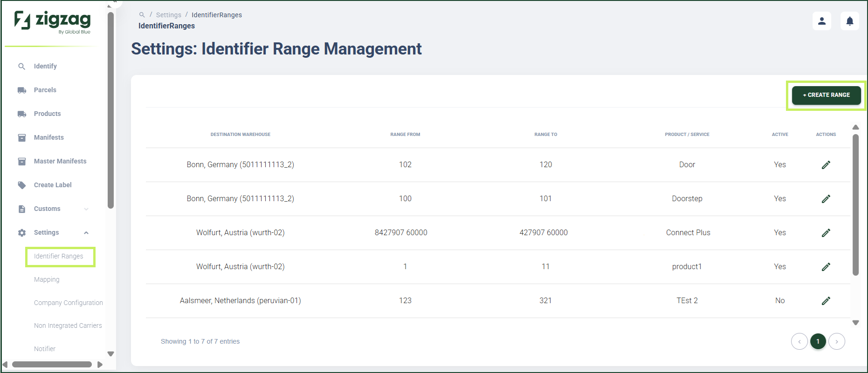The image size is (868, 373).
Task: Select Non Integrated Carriers submenu item
Action: click(68, 326)
